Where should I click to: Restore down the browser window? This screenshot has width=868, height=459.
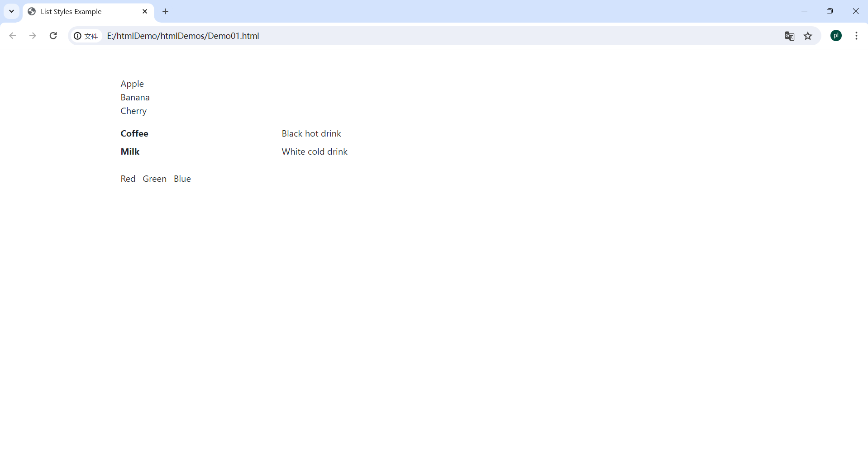pyautogui.click(x=830, y=11)
